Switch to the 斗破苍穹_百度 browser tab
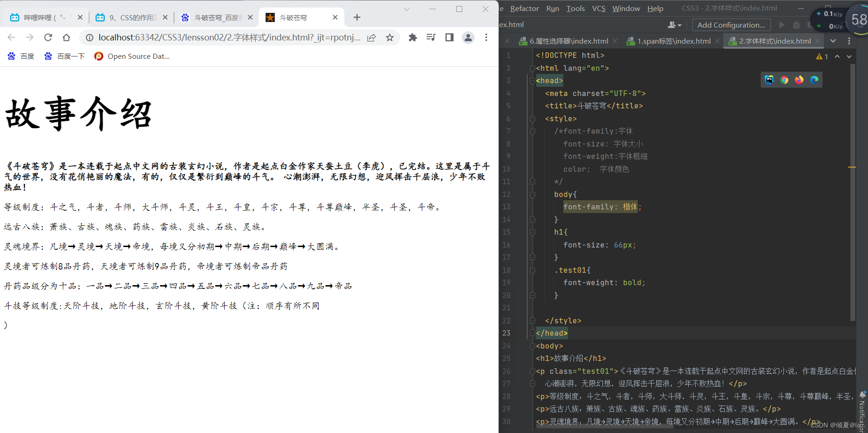Viewport: 868px width, 433px height. pos(216,17)
